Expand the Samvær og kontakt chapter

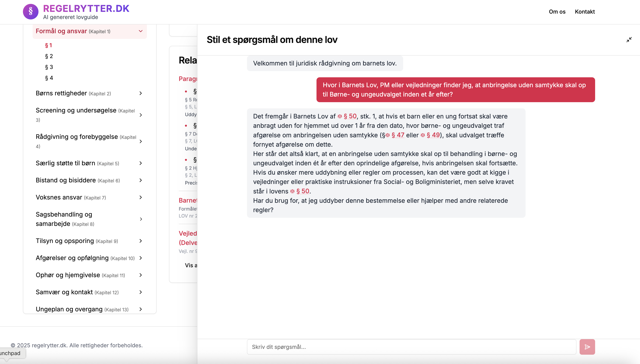pos(140,292)
